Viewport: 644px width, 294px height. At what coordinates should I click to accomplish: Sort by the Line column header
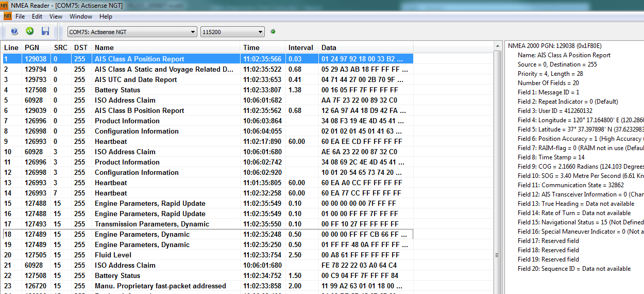coord(11,47)
